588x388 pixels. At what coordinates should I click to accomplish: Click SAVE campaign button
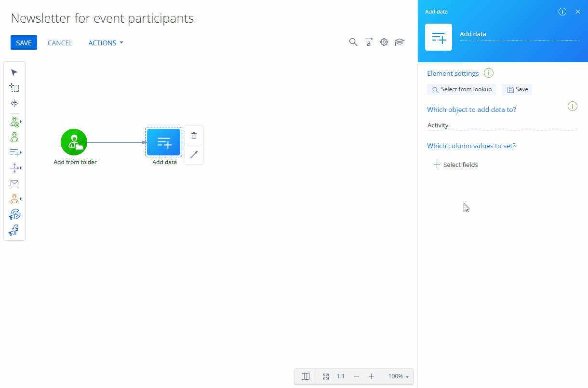(24, 42)
